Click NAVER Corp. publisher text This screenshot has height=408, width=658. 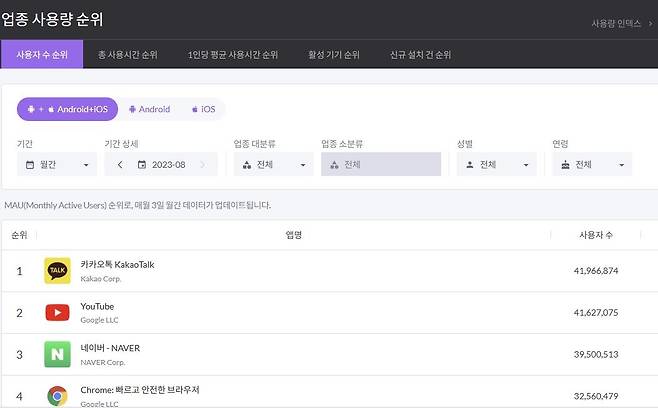pos(103,362)
